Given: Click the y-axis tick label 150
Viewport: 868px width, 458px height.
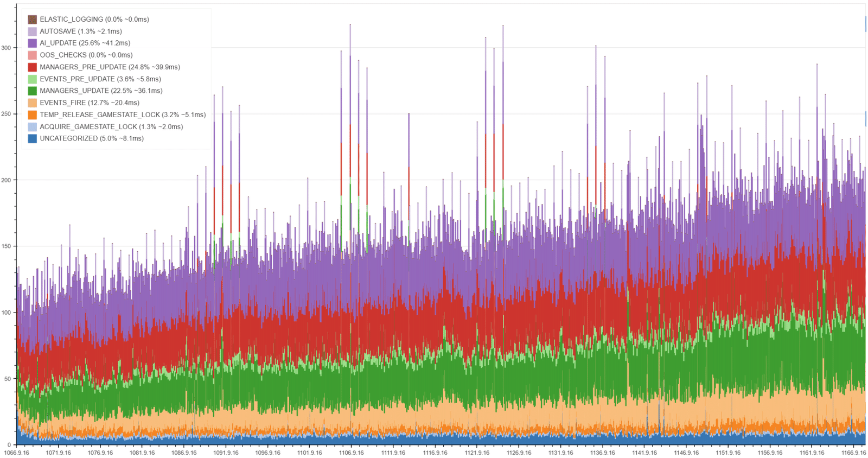Looking at the screenshot, I should click(6, 246).
